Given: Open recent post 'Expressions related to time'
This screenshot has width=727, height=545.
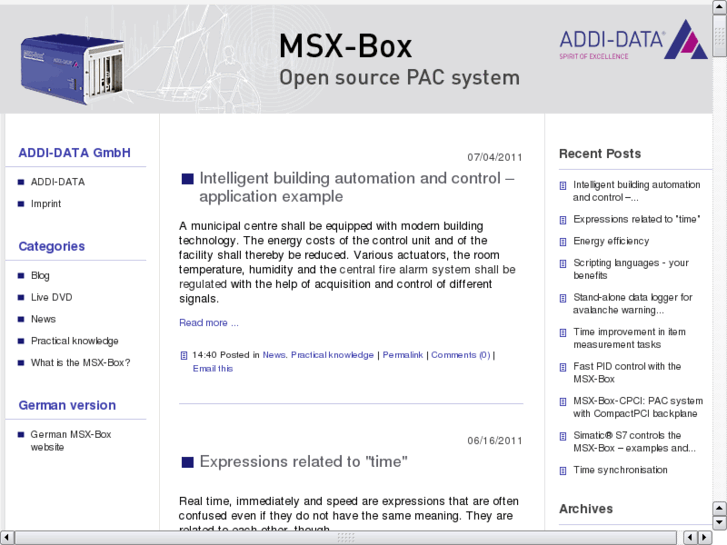Looking at the screenshot, I should pos(637,219).
